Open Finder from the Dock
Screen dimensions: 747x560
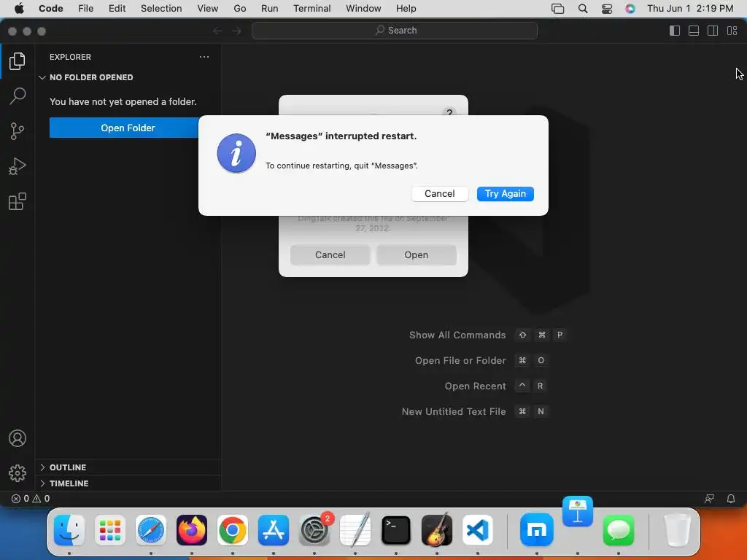[x=69, y=530]
